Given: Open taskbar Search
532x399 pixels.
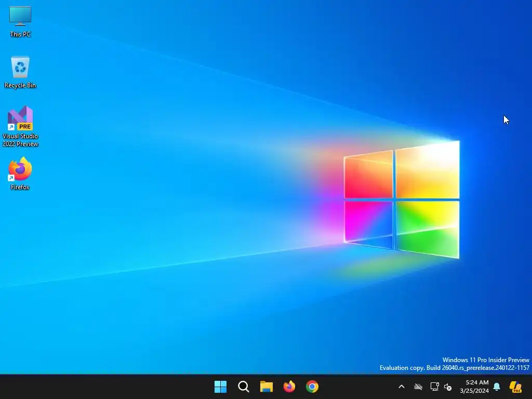Looking at the screenshot, I should click(243, 387).
